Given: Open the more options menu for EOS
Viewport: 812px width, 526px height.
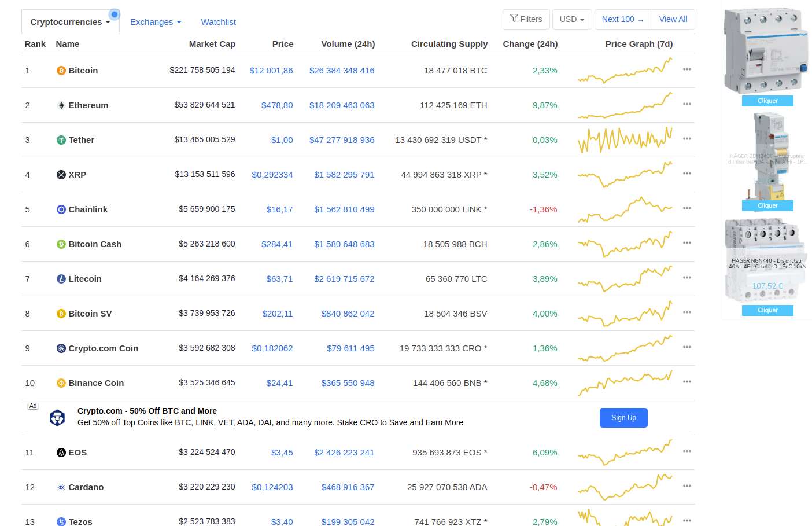Looking at the screenshot, I should [687, 451].
